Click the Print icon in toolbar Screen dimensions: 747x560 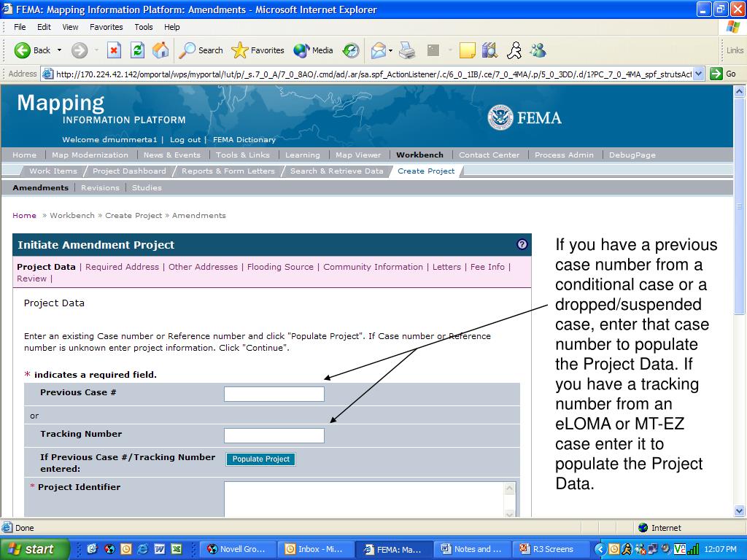(407, 50)
